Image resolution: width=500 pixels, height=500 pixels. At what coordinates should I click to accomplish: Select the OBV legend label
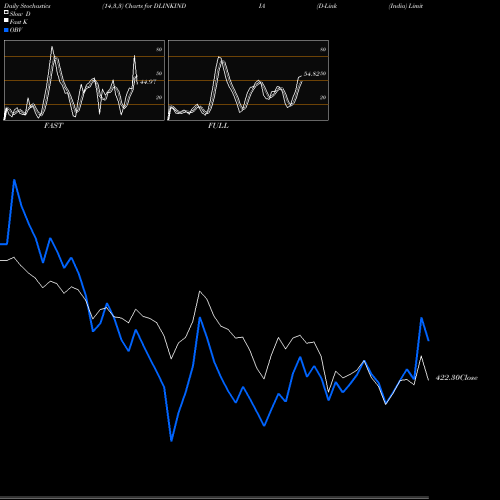point(16,30)
